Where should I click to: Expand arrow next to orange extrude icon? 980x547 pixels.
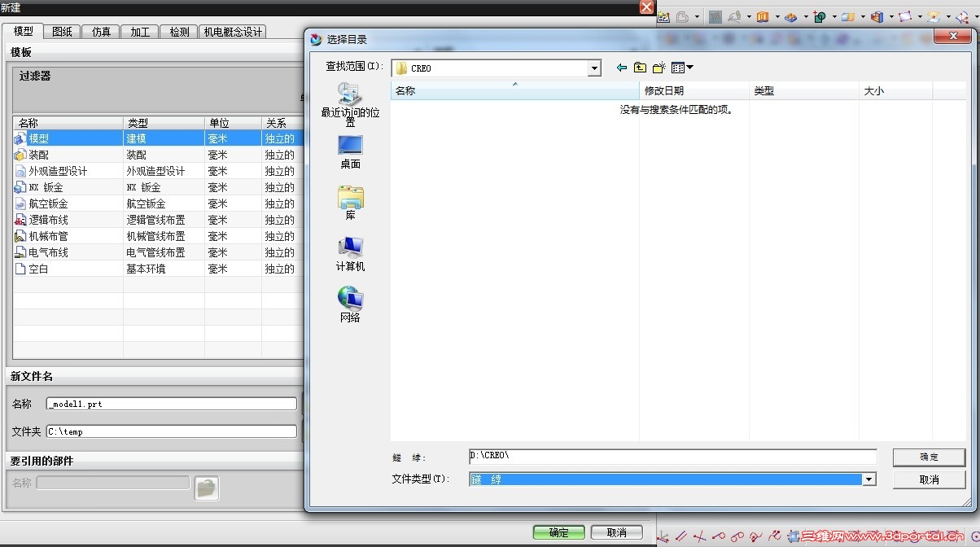777,17
